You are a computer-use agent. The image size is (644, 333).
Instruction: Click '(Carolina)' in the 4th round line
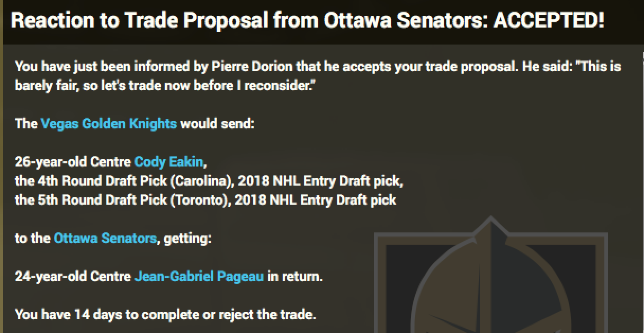click(x=202, y=181)
